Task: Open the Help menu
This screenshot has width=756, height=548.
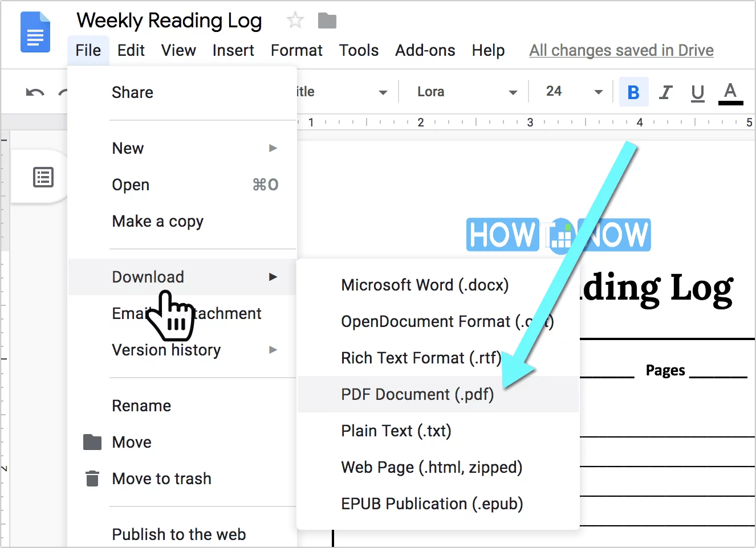Action: pos(488,50)
